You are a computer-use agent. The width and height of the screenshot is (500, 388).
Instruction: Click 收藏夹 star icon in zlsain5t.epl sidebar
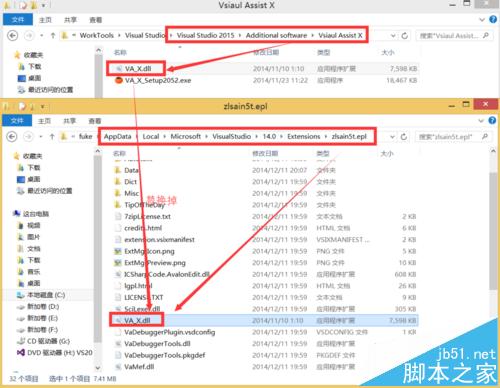(16, 156)
